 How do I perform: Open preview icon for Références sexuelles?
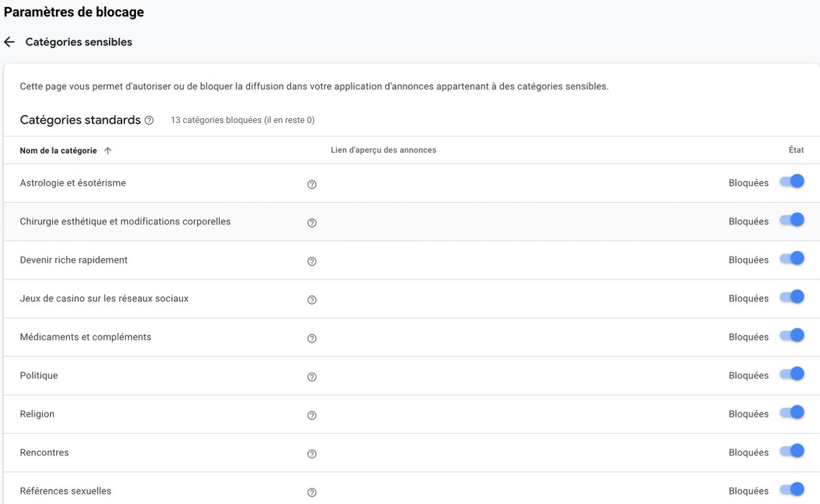tap(312, 491)
